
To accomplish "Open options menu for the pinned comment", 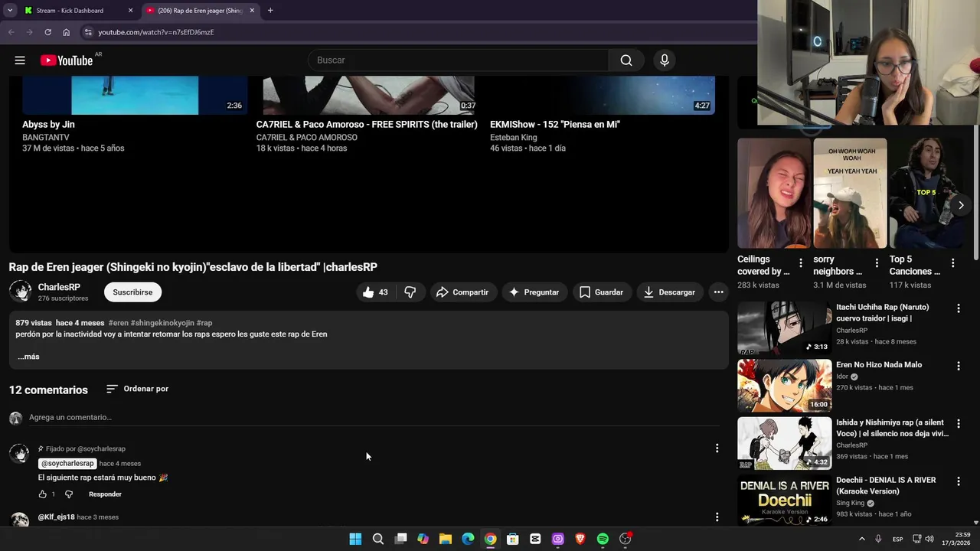I will pyautogui.click(x=717, y=448).
